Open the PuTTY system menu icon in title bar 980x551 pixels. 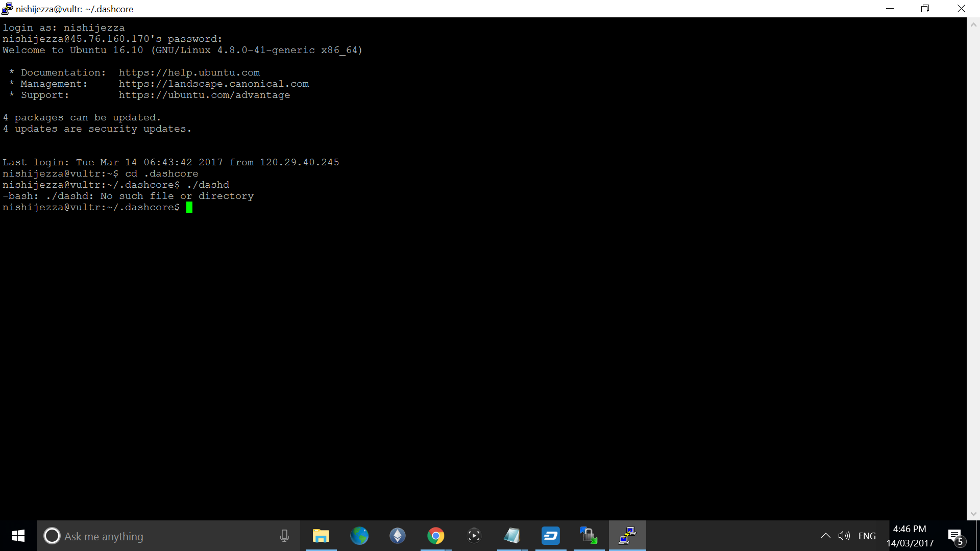(x=7, y=9)
